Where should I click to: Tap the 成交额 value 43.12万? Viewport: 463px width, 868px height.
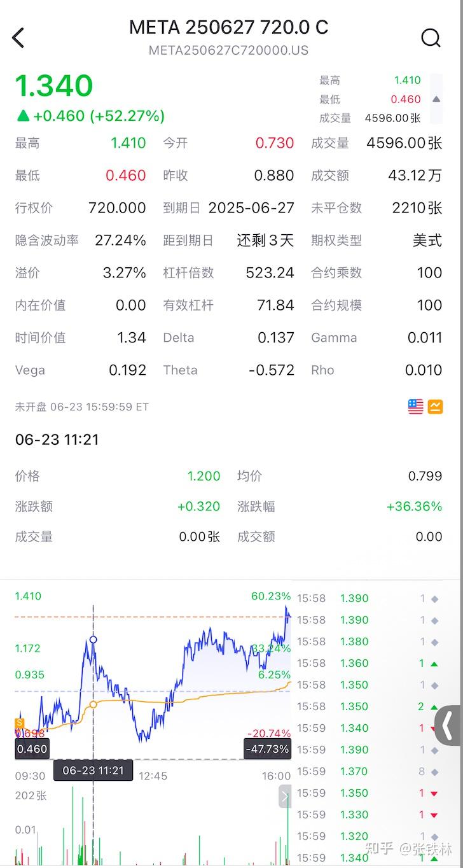coord(415,176)
